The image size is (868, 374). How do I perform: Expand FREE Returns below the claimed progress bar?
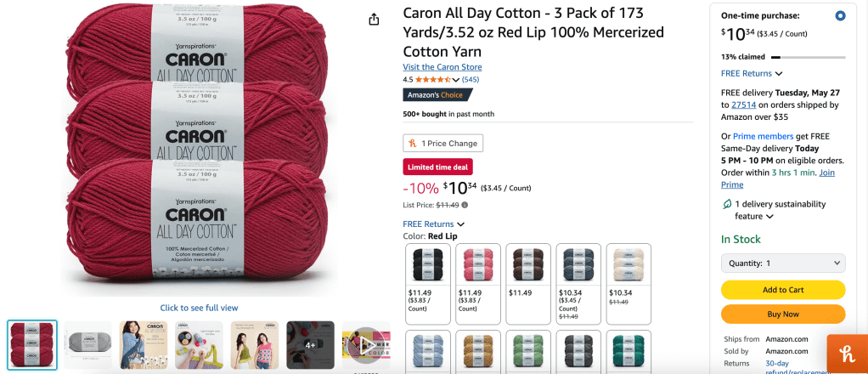tap(752, 74)
